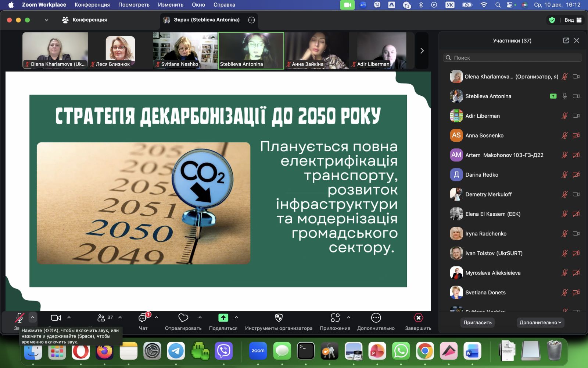Open the Chat panel icon
The width and height of the screenshot is (588, 368).
click(143, 318)
